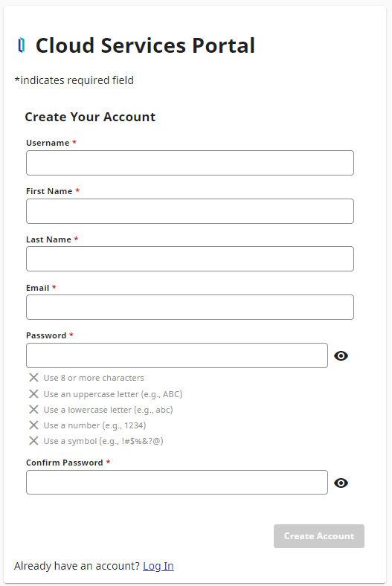This screenshot has width=392, height=586.
Task: Select the First Name text box
Action: [x=190, y=211]
